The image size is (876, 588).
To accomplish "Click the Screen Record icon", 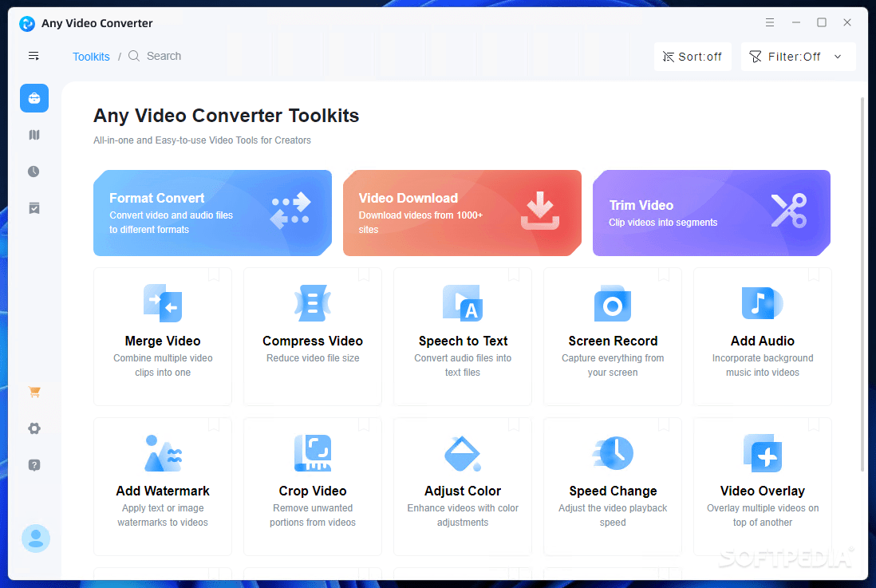I will pos(613,303).
